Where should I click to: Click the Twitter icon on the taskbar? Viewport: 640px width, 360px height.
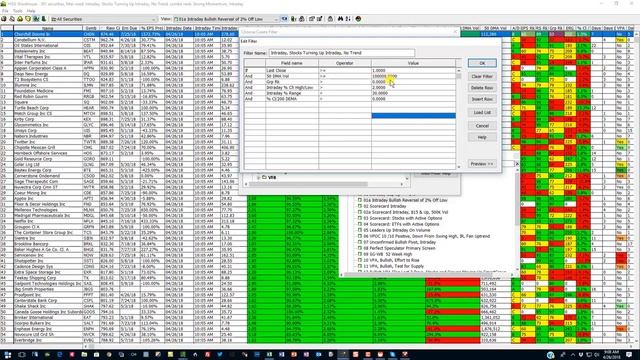(220, 355)
